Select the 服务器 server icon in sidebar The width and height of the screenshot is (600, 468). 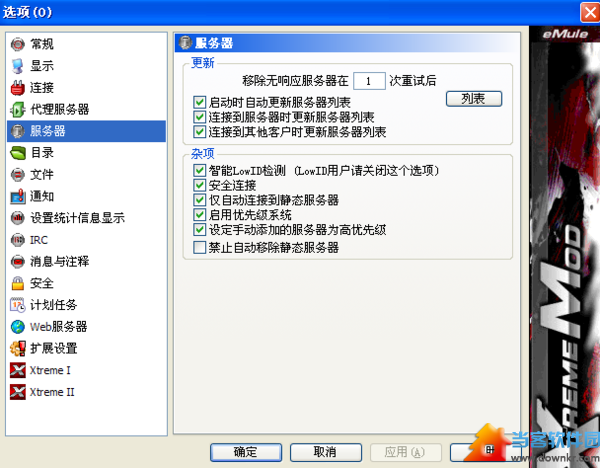(x=18, y=131)
